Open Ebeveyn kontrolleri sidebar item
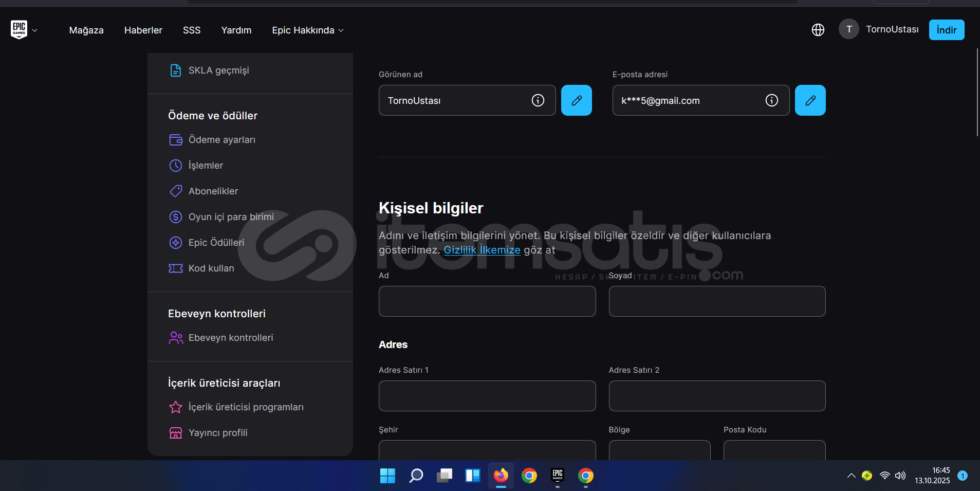 tap(230, 338)
